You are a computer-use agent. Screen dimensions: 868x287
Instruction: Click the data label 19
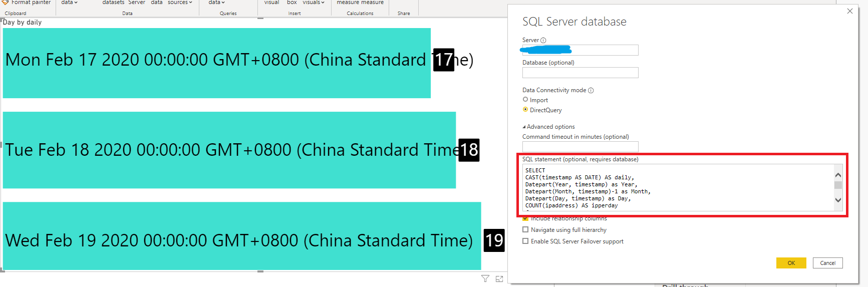494,240
